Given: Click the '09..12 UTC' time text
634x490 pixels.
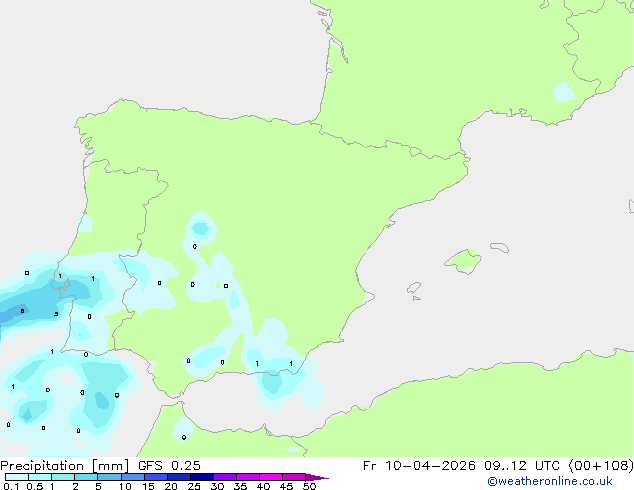Looking at the screenshot, I should [x=524, y=466].
